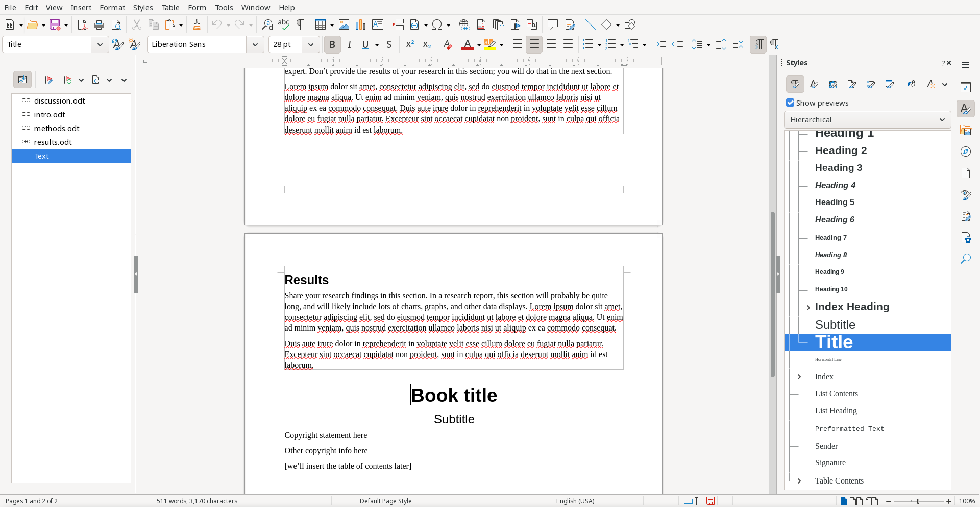
Task: Open the Table menu
Action: point(170,8)
